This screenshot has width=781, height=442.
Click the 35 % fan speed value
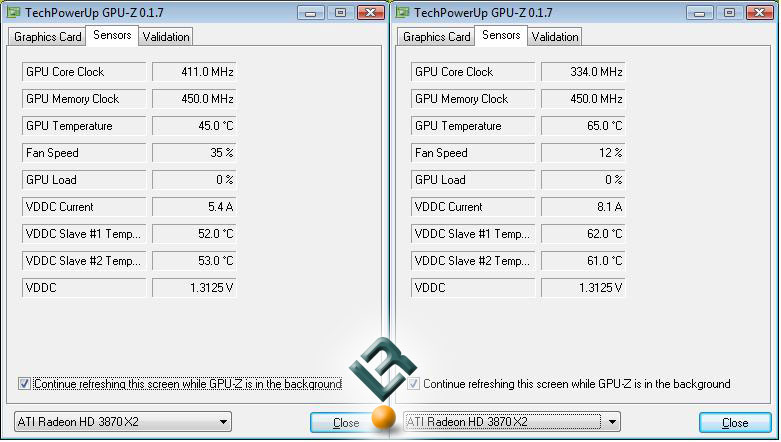click(194, 152)
